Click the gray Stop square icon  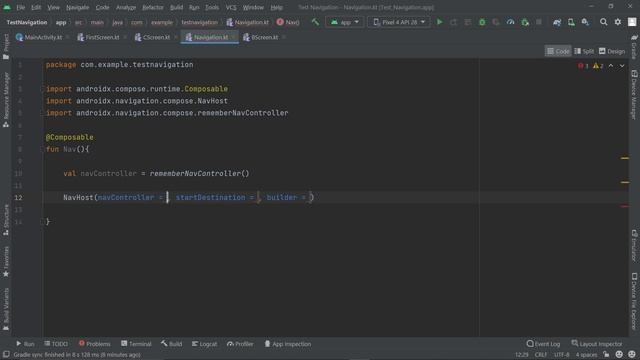click(539, 22)
